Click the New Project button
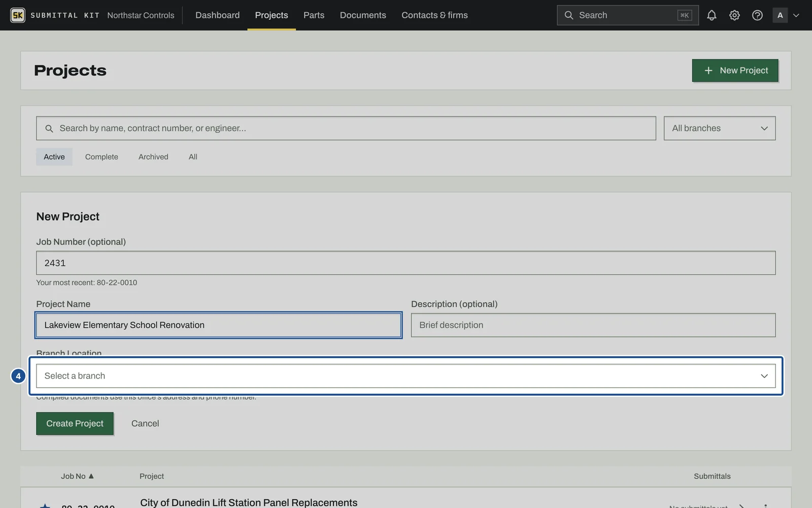 tap(735, 70)
